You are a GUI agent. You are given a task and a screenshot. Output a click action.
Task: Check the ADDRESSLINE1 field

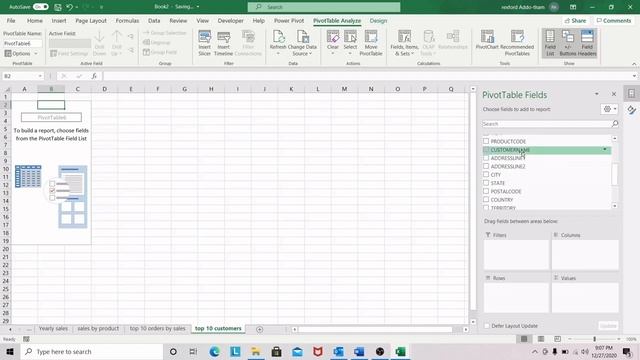pos(486,158)
